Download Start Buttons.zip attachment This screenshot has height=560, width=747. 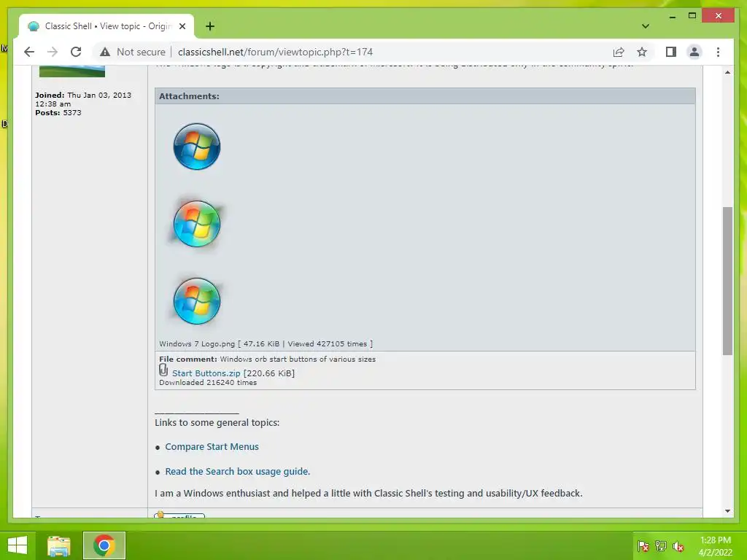click(206, 373)
